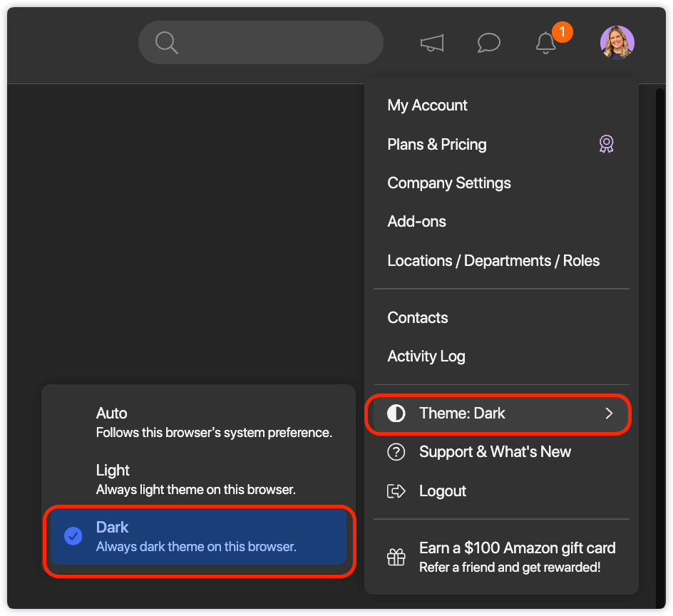Select the Auto theme option
The width and height of the screenshot is (673, 616).
(198, 422)
